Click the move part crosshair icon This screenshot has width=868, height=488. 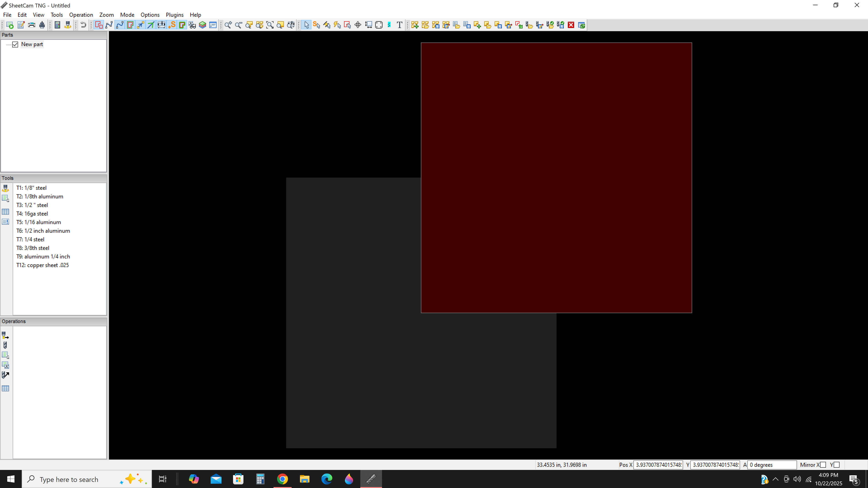pos(358,25)
